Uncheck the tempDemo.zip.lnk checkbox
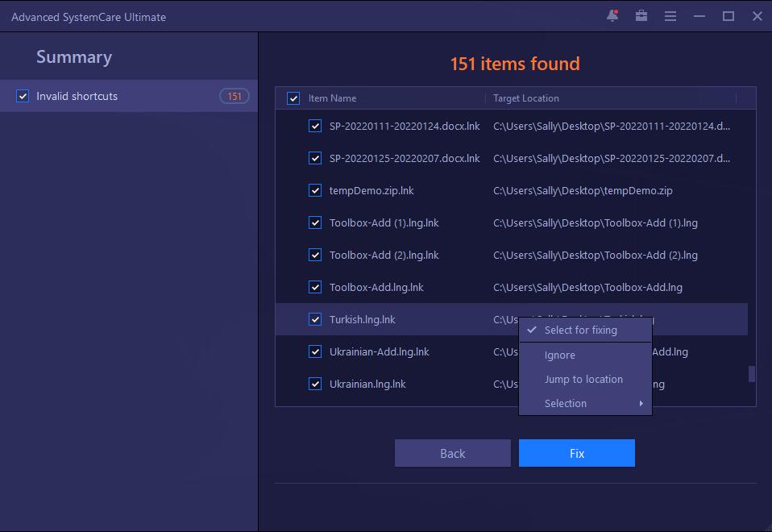 tap(315, 190)
